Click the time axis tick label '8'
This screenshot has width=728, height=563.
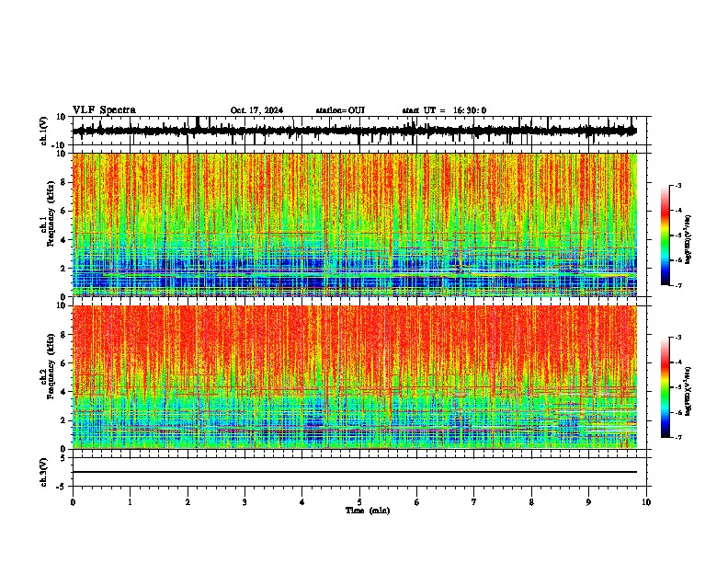pyautogui.click(x=531, y=502)
